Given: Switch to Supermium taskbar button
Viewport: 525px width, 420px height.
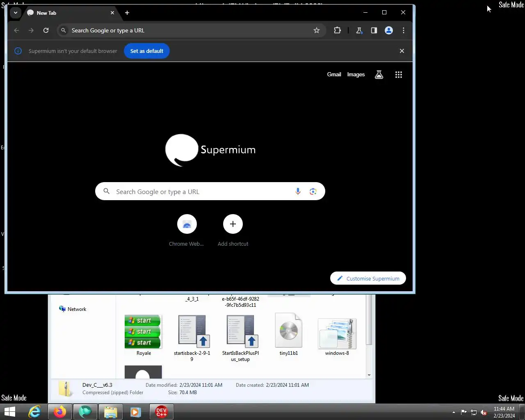Looking at the screenshot, I should pyautogui.click(x=85, y=412).
